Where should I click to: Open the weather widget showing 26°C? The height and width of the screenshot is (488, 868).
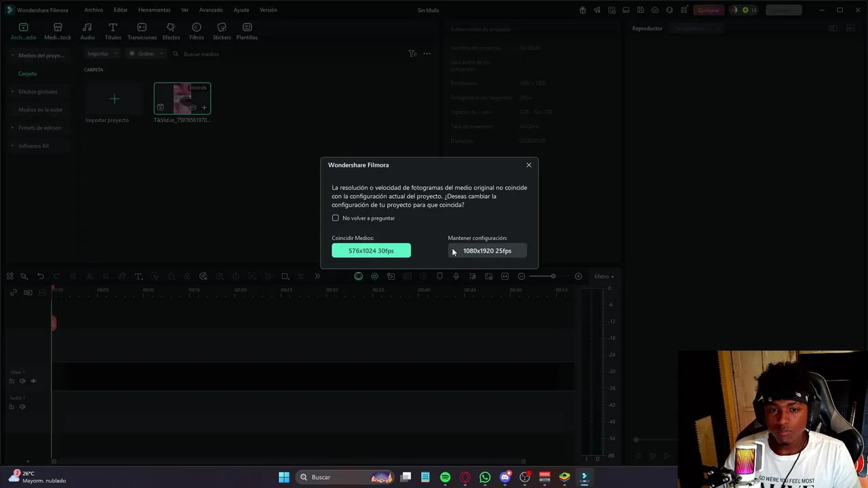(x=39, y=477)
